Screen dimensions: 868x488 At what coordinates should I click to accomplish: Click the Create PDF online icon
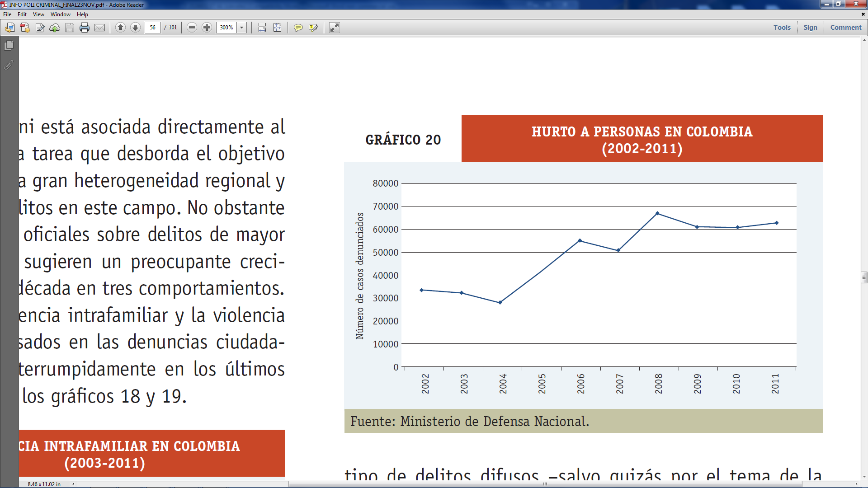pyautogui.click(x=25, y=28)
